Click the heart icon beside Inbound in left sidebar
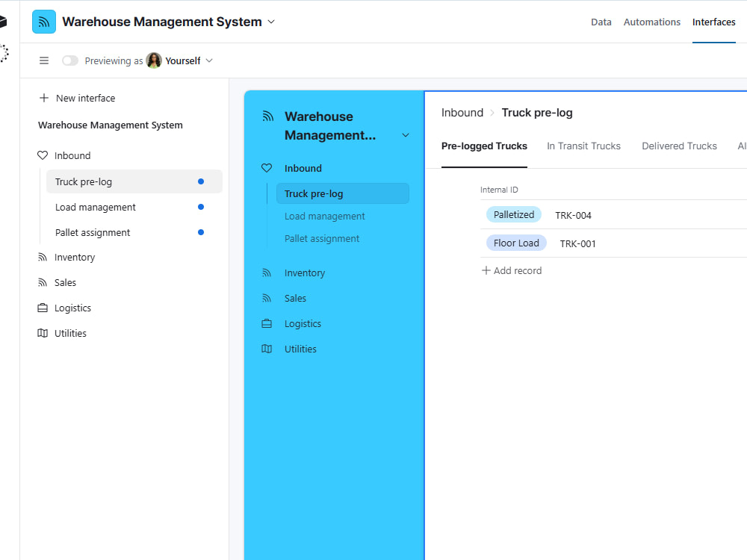Image resolution: width=747 pixels, height=560 pixels. (x=43, y=155)
